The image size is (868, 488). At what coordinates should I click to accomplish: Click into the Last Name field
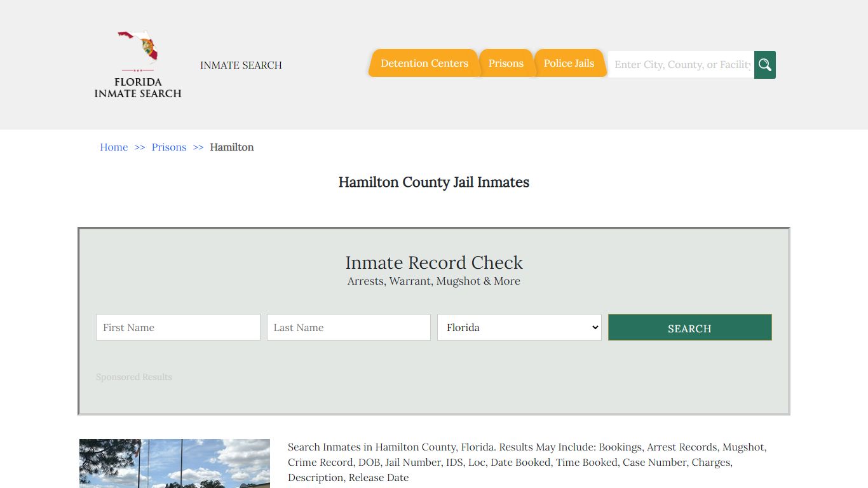[349, 327]
